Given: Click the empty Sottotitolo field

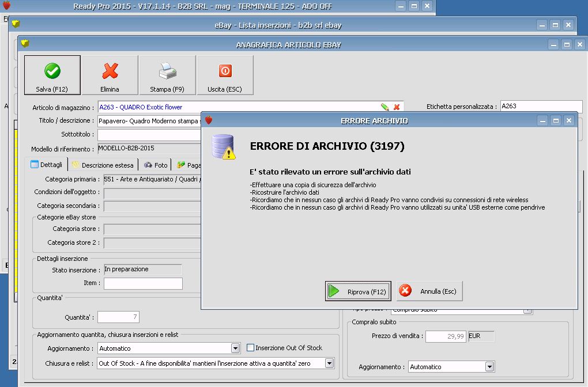Looking at the screenshot, I should pos(150,135).
